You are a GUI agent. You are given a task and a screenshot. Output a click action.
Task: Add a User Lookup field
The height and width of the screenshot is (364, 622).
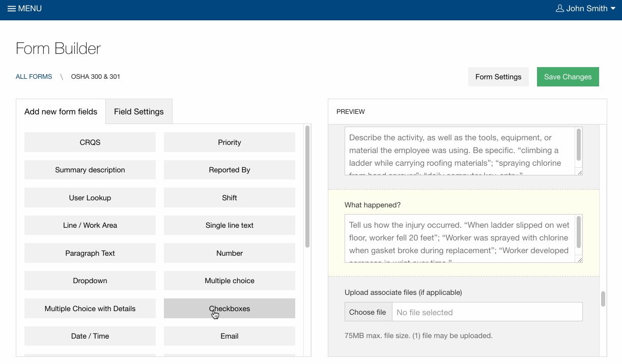pyautogui.click(x=90, y=198)
